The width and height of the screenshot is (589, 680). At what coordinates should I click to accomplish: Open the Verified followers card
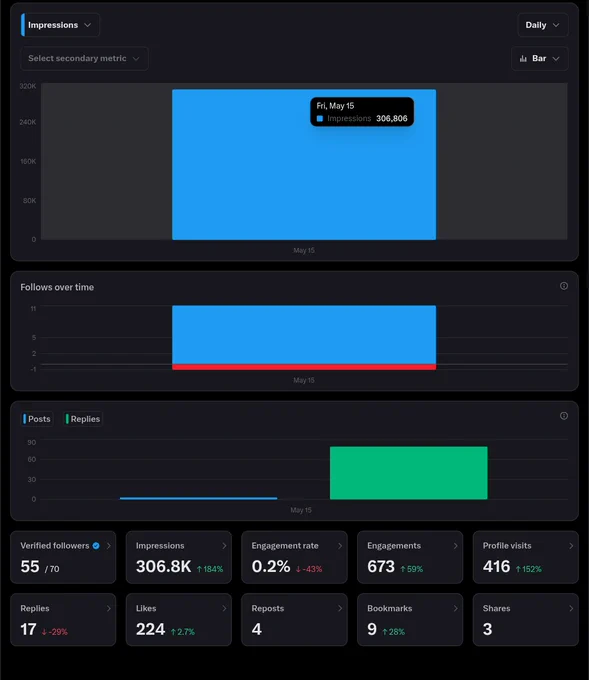tap(63, 557)
